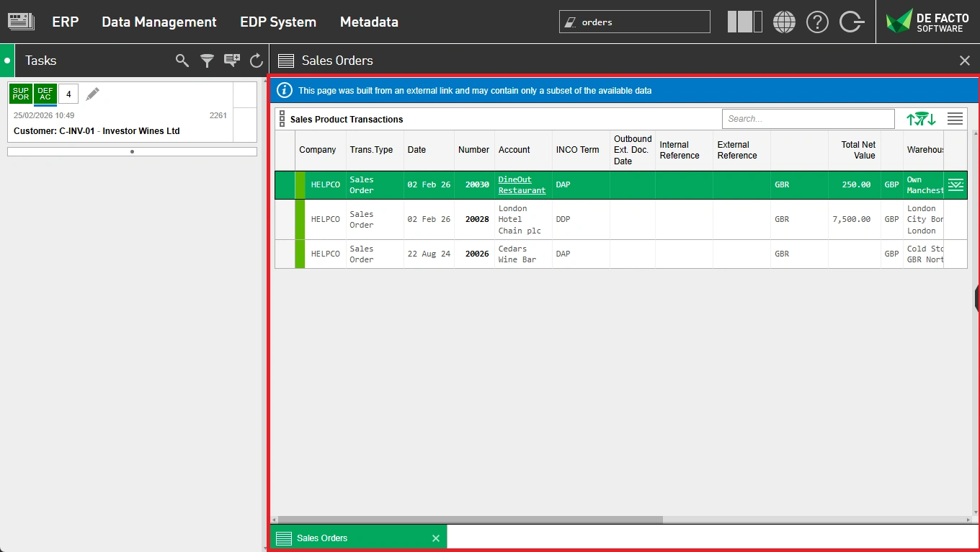Add a comment via the Tasks comment icon
980x552 pixels.
click(231, 61)
